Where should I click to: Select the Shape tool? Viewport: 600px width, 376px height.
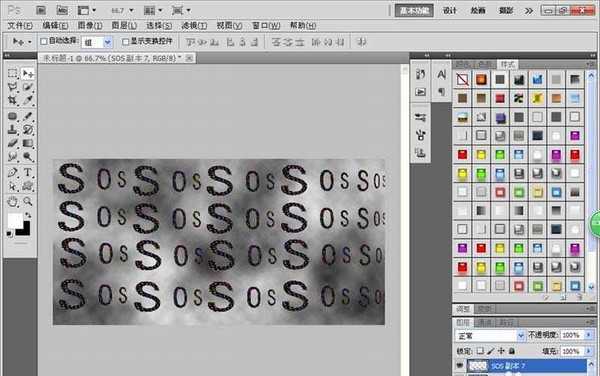[28, 186]
